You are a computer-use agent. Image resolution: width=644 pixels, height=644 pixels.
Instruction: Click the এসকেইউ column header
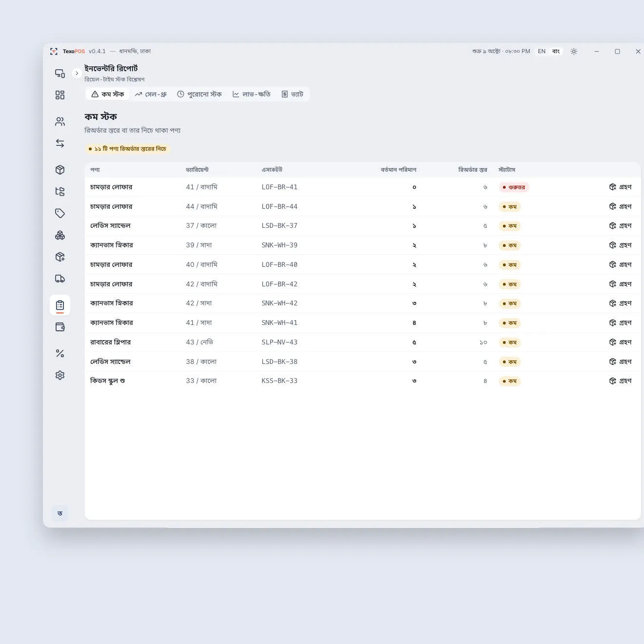272,170
